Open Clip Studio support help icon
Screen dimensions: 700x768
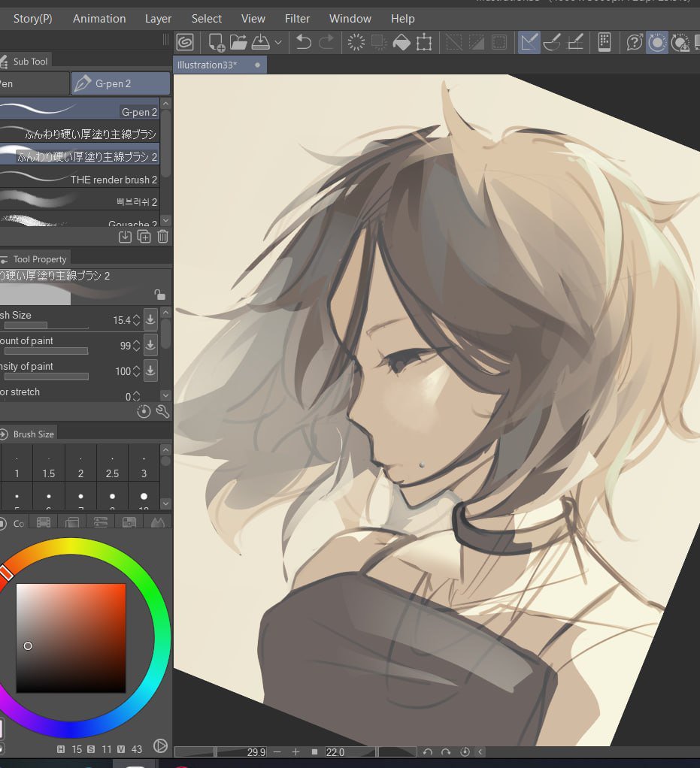[x=635, y=43]
